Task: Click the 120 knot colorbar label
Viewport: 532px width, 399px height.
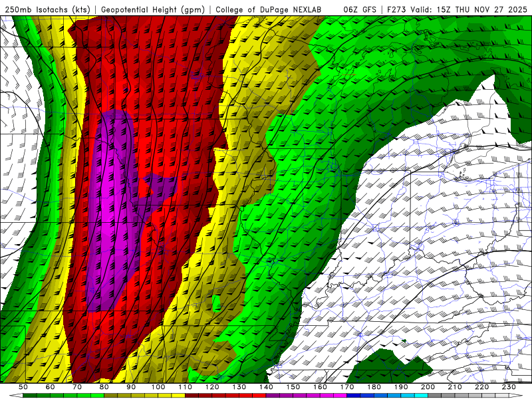Action: [212, 387]
